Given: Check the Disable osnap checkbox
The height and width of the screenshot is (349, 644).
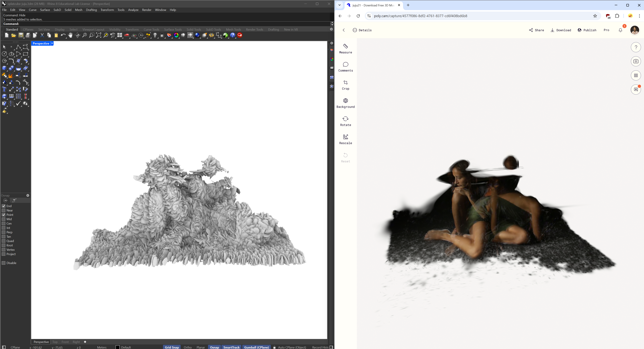Looking at the screenshot, I should (x=4, y=263).
